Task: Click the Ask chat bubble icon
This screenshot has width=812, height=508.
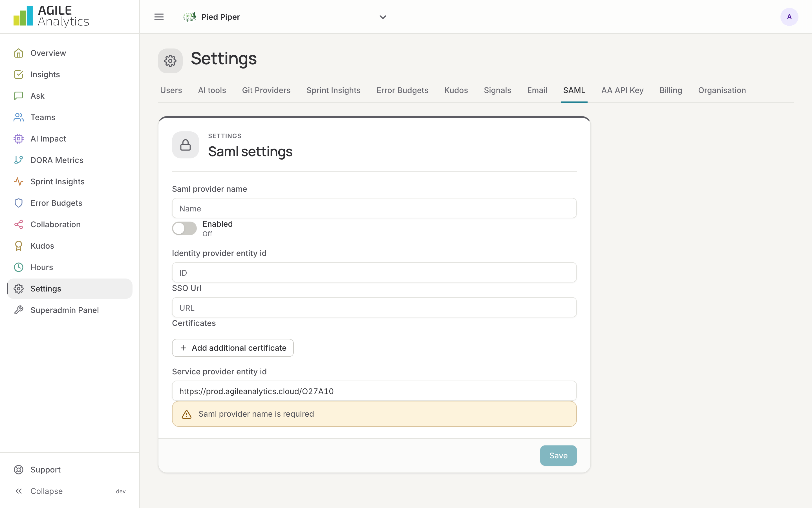Action: pos(19,96)
